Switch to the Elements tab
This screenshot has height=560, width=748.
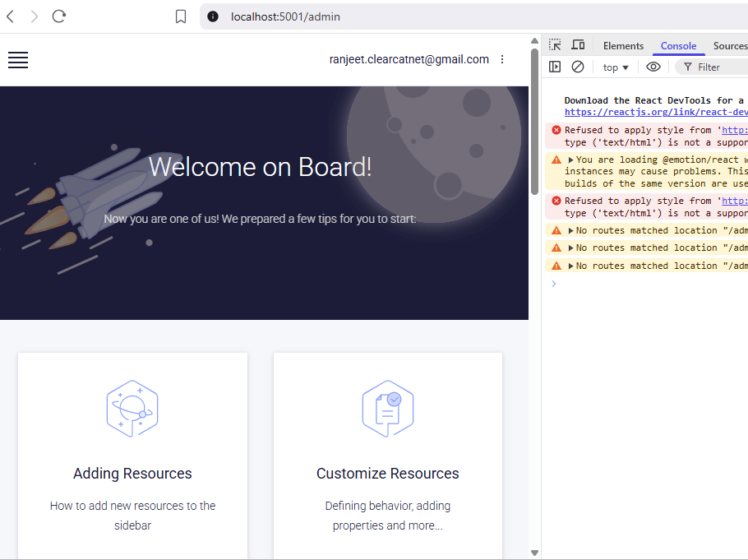623,46
